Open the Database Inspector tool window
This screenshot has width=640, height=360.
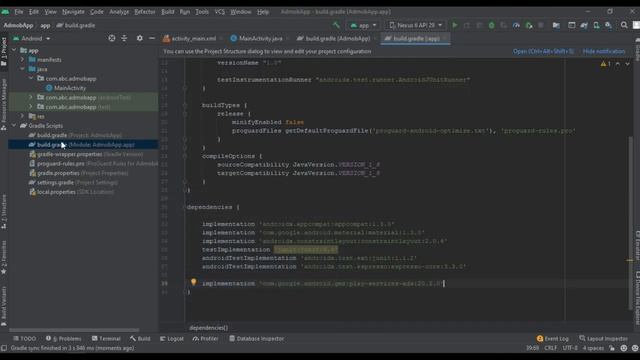256,339
